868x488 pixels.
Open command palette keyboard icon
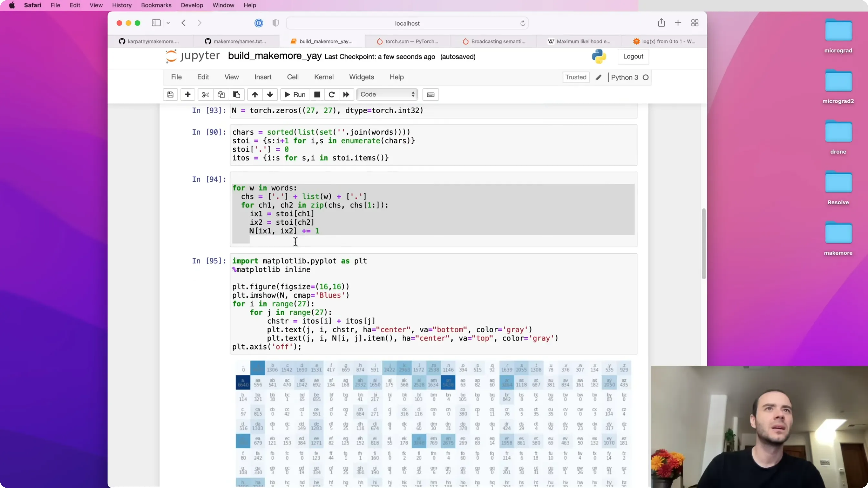click(431, 95)
